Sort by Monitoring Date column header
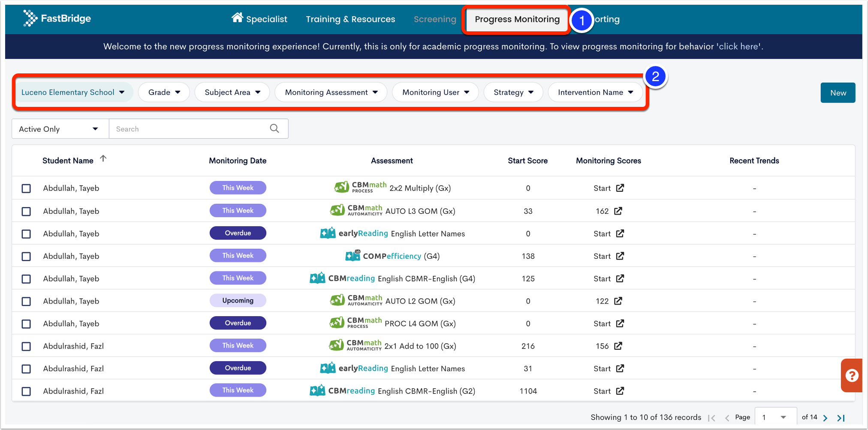Viewport: 868px width, 430px height. point(238,160)
